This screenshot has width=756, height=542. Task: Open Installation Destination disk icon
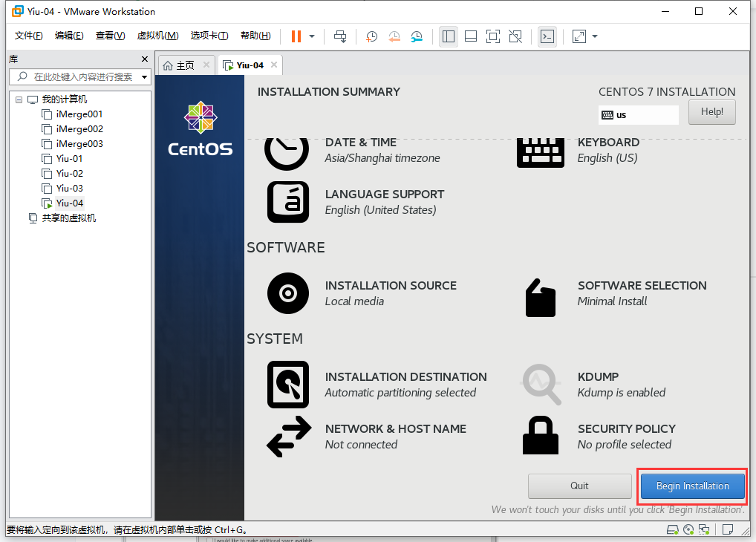coord(288,385)
